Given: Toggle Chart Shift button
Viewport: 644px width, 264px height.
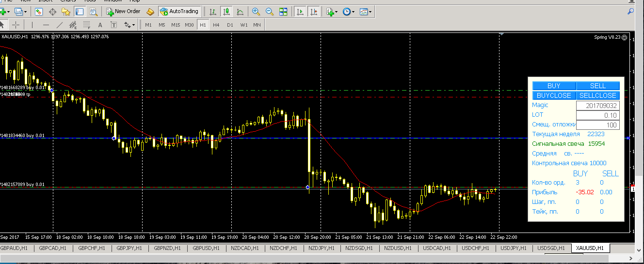Looking at the screenshot, I should 314,11.
